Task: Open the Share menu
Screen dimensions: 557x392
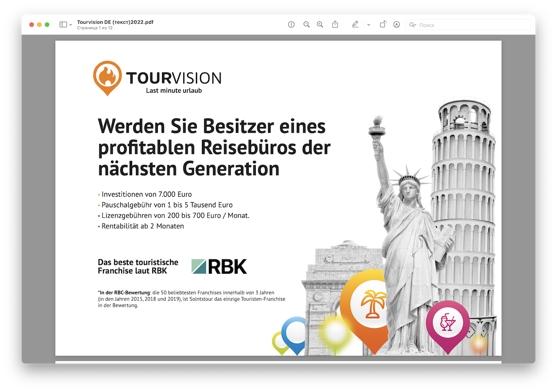Action: pos(335,25)
